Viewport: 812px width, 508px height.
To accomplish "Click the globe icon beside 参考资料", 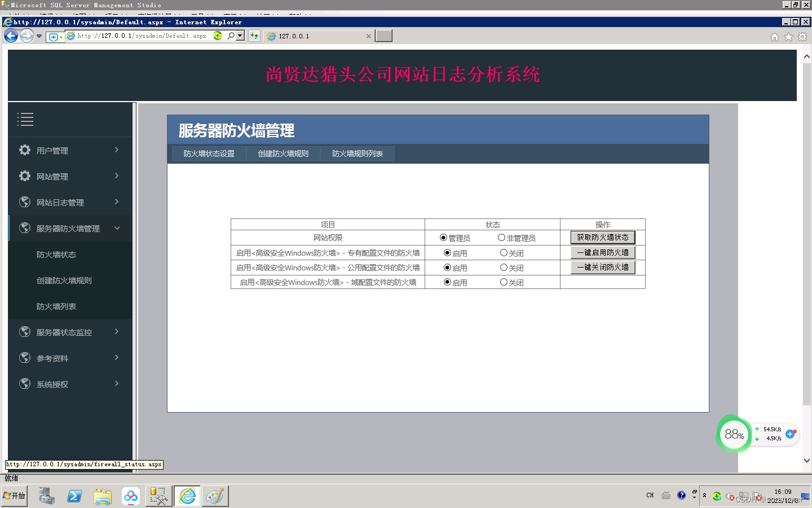I will [x=25, y=358].
